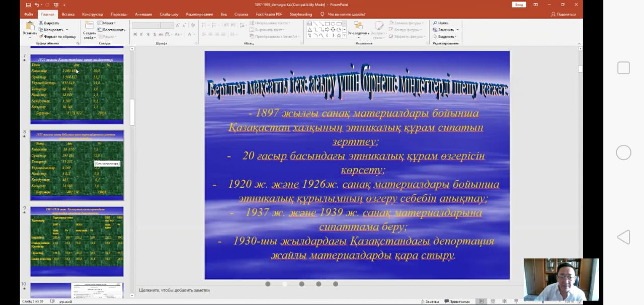Expand the Select (Выделить) dropdown
The width and height of the screenshot is (644, 305).
click(x=456, y=37)
